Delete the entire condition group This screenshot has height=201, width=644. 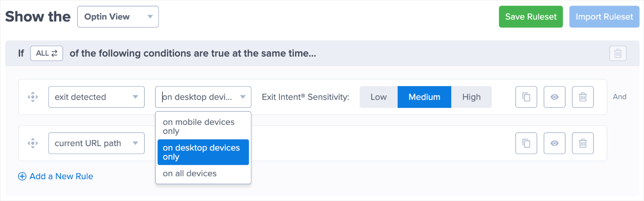[x=617, y=54]
